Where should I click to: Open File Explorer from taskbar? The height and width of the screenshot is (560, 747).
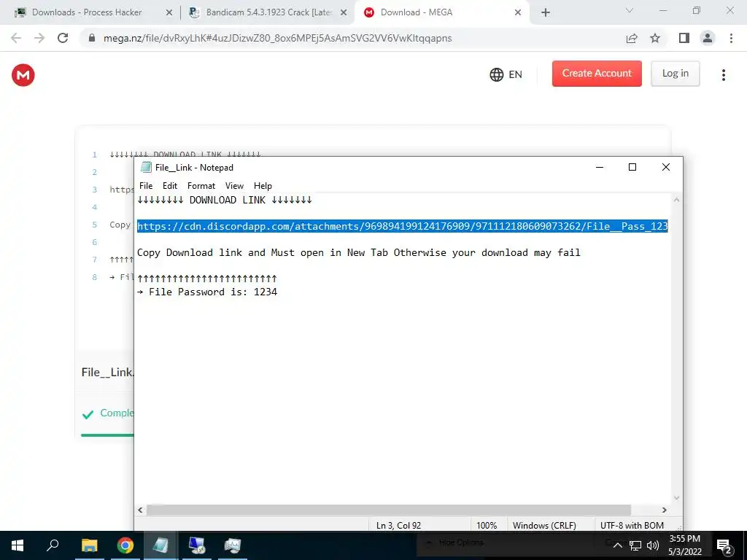[x=89, y=545]
